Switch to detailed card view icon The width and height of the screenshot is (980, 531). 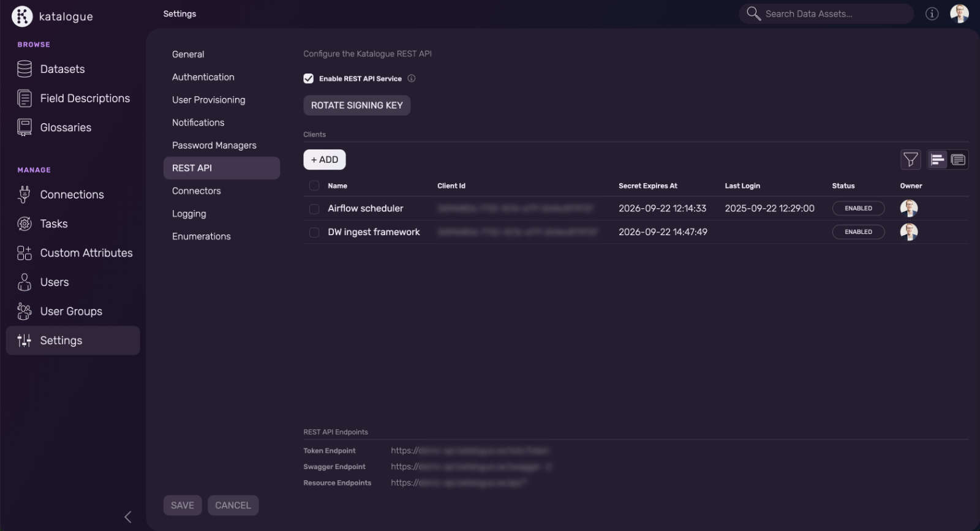[958, 160]
